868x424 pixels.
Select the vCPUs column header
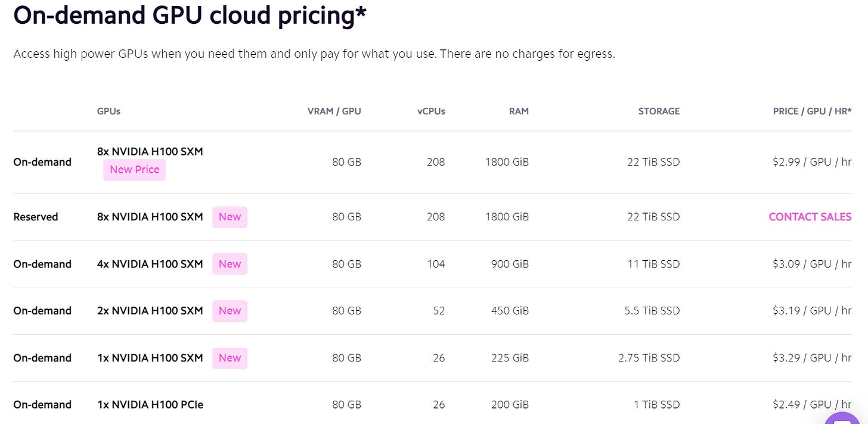point(431,111)
